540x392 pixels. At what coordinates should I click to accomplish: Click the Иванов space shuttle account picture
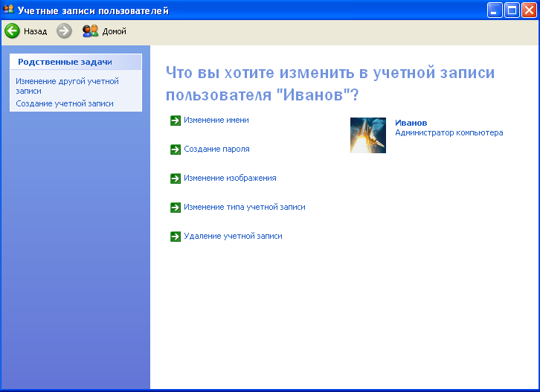click(x=367, y=135)
